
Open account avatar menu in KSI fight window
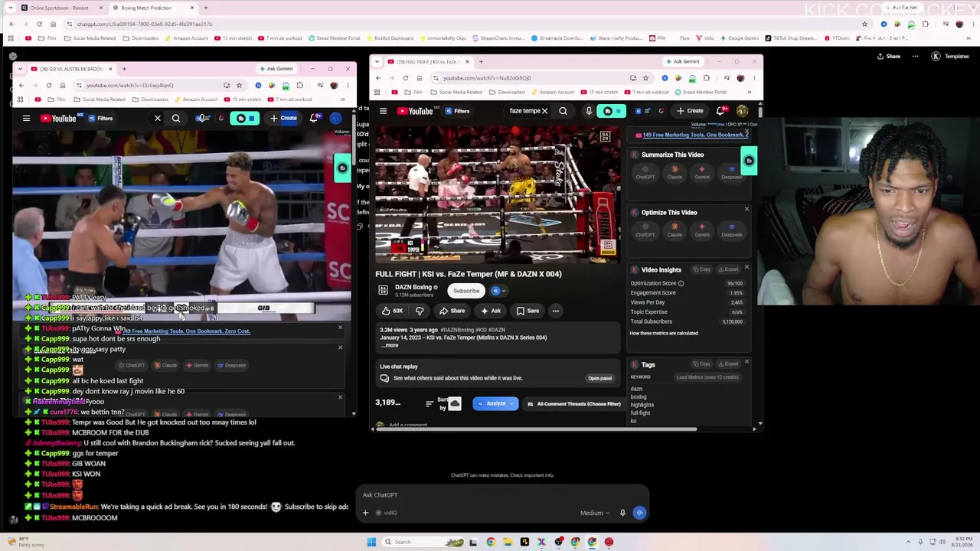742,111
